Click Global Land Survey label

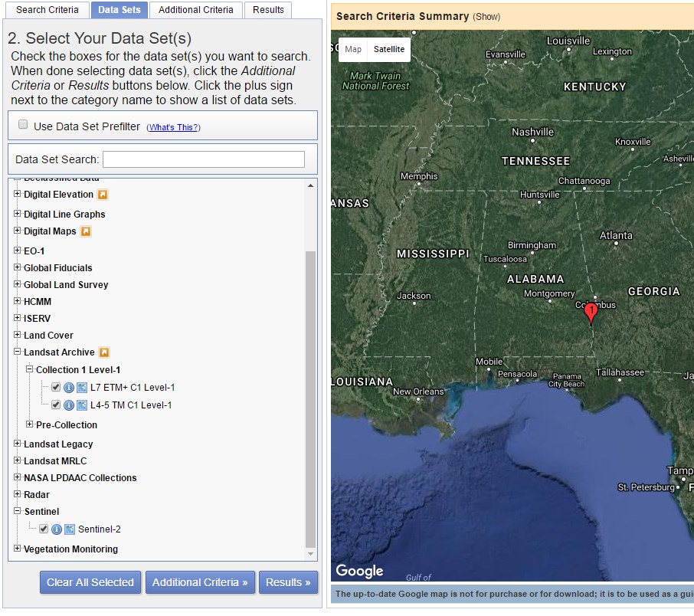click(x=66, y=285)
